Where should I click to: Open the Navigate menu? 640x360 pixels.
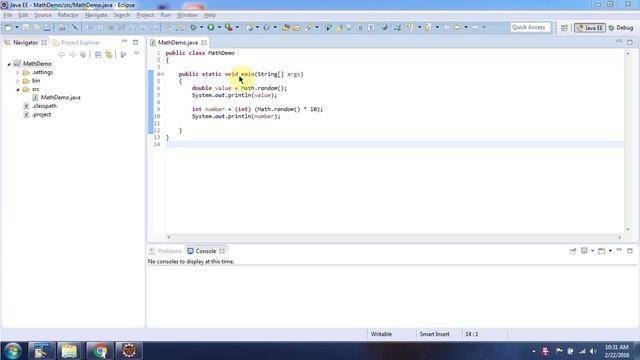[96, 15]
